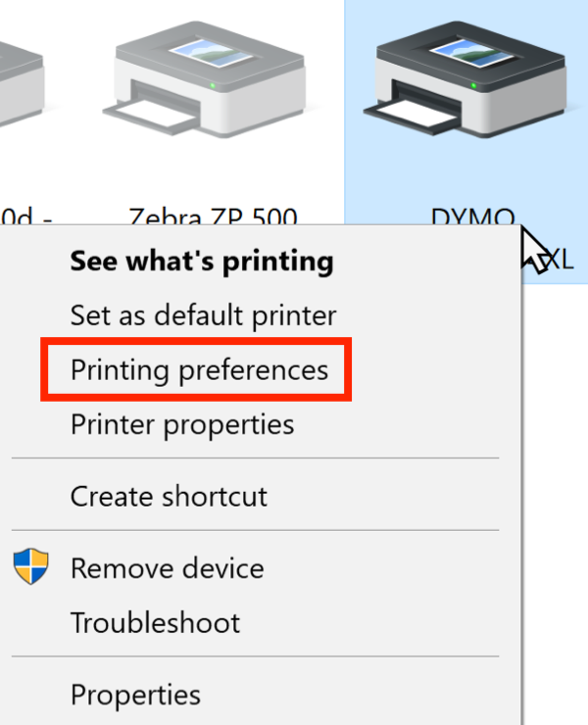The image size is (588, 725).
Task: Run Troubleshoot from the context menu
Action: 155,622
